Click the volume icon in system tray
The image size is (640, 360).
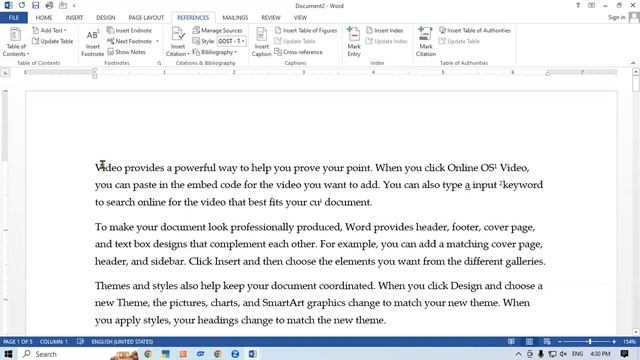tap(564, 354)
